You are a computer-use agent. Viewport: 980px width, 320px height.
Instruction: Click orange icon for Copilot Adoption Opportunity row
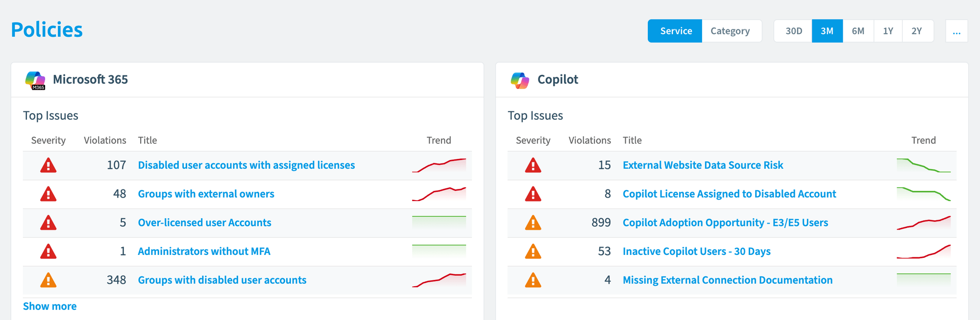pyautogui.click(x=533, y=223)
